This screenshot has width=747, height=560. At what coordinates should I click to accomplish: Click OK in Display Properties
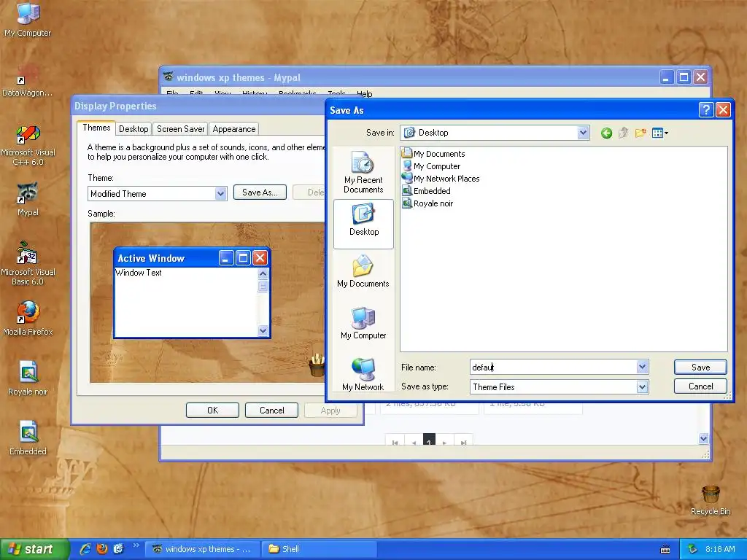click(x=212, y=410)
